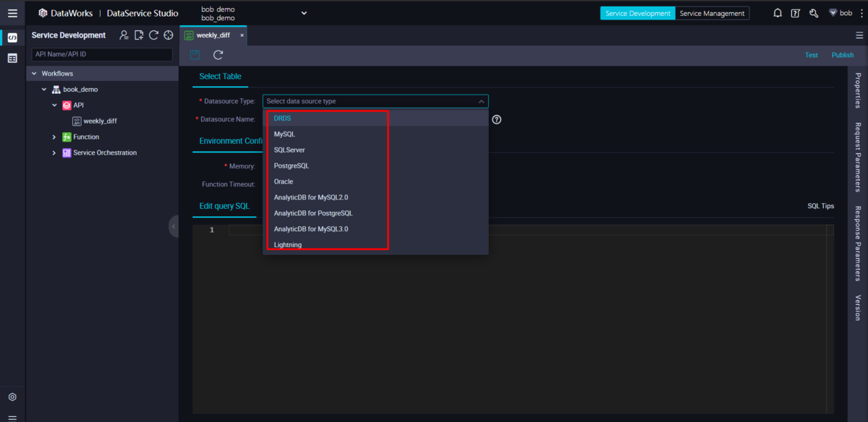Open the table view sidebar icon
The image size is (868, 422).
(x=12, y=59)
